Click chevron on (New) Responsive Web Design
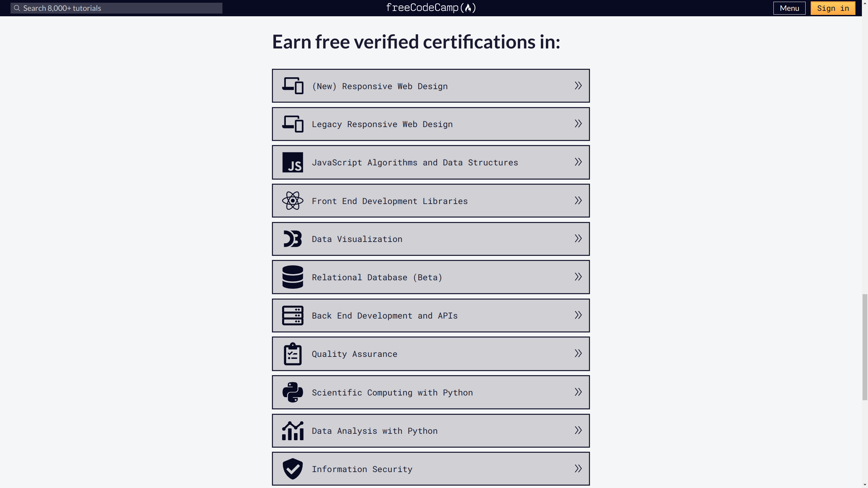 pyautogui.click(x=578, y=86)
